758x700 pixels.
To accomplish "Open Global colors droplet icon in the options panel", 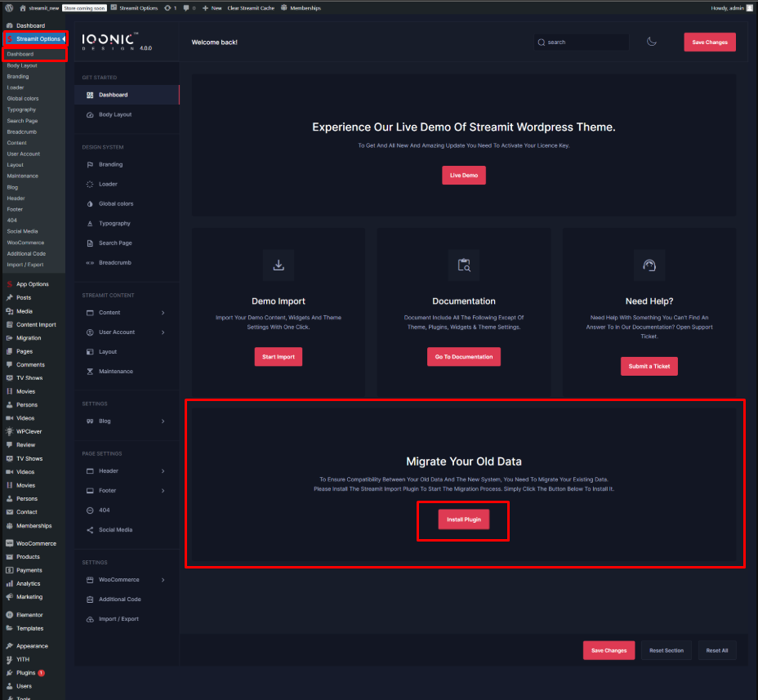I will pyautogui.click(x=90, y=204).
